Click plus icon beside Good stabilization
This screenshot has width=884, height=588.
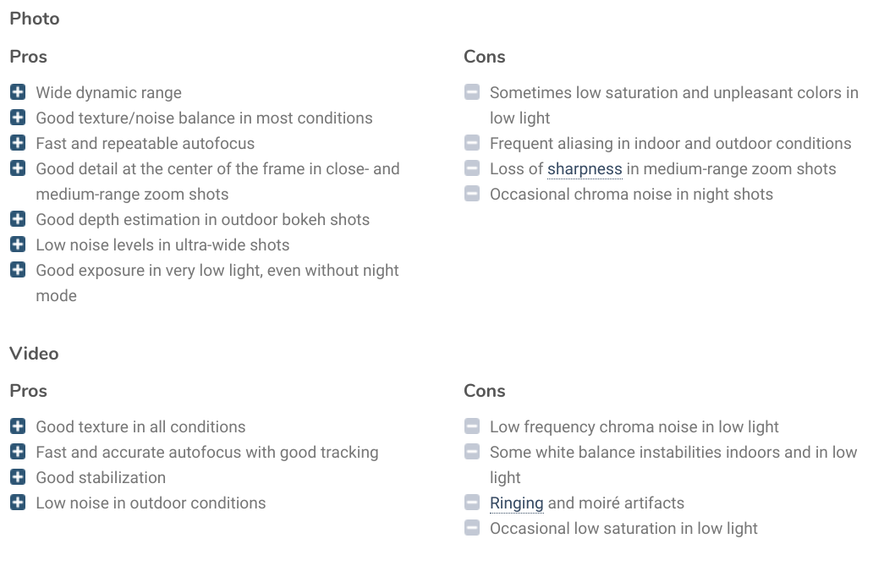point(18,477)
